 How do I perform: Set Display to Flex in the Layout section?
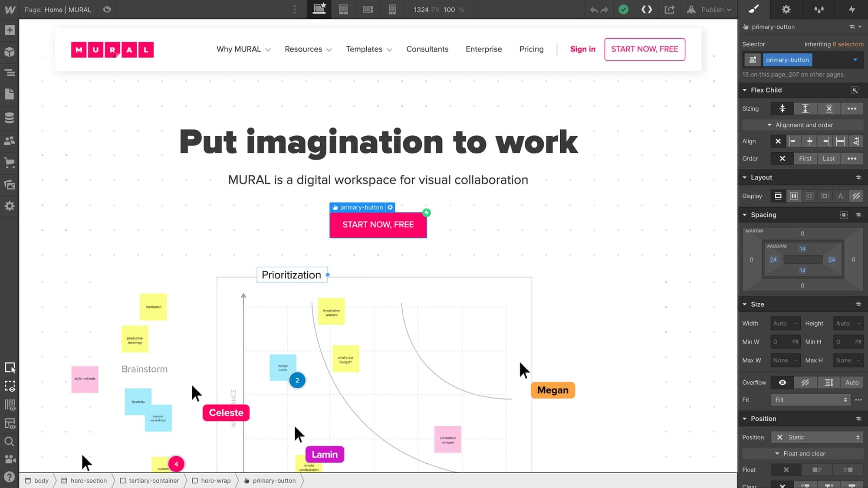pyautogui.click(x=794, y=196)
